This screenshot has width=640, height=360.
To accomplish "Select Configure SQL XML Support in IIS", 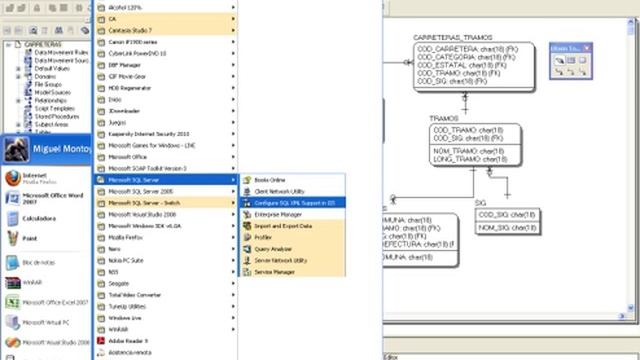I will pyautogui.click(x=293, y=202).
